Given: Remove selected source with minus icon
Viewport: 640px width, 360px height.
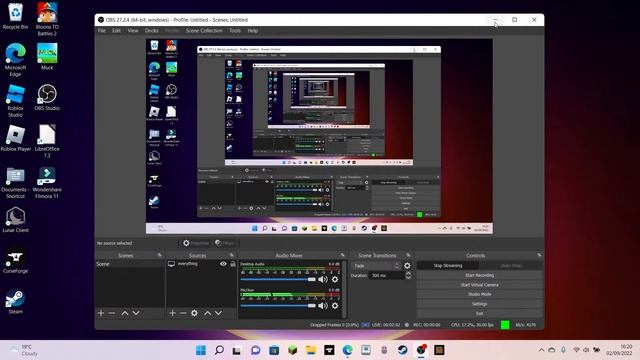Looking at the screenshot, I should point(183,313).
